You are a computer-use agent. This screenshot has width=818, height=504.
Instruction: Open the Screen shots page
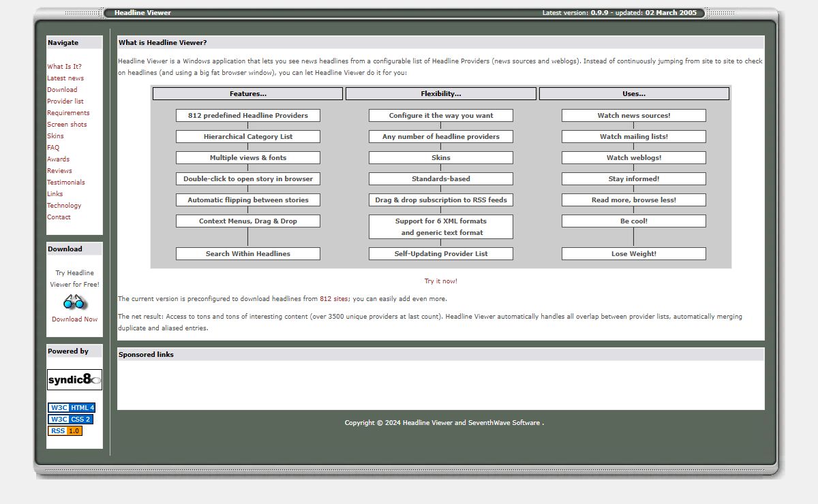coord(67,125)
